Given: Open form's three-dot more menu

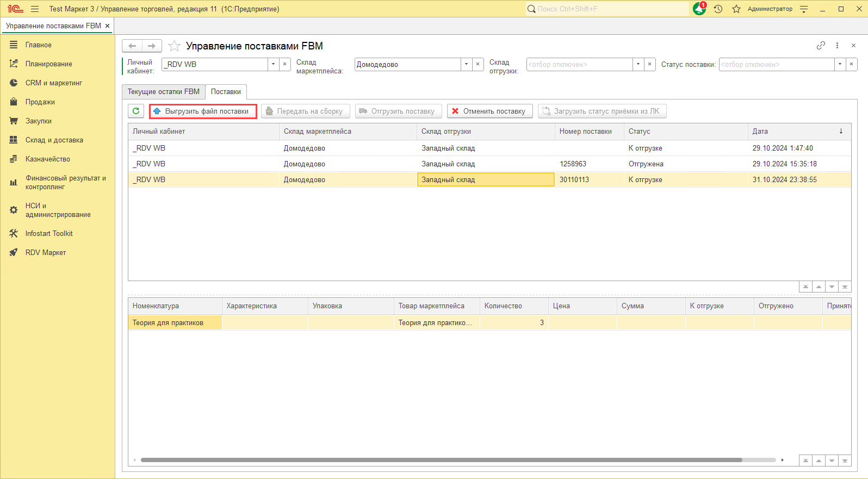Looking at the screenshot, I should [x=837, y=46].
